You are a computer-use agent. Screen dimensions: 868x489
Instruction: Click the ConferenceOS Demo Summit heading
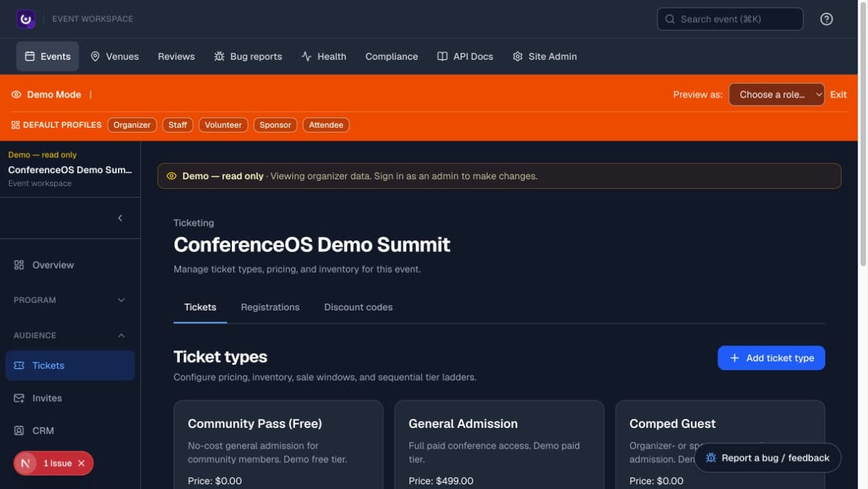312,244
